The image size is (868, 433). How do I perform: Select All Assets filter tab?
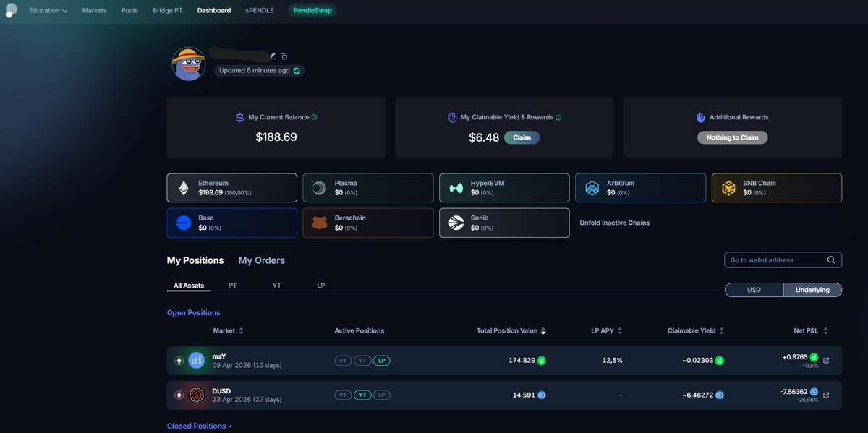189,286
